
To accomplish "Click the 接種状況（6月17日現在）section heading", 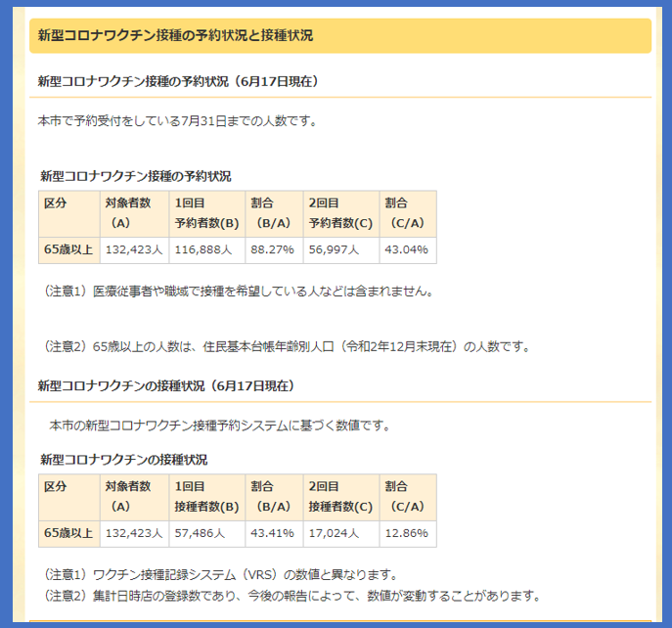I will [x=164, y=385].
